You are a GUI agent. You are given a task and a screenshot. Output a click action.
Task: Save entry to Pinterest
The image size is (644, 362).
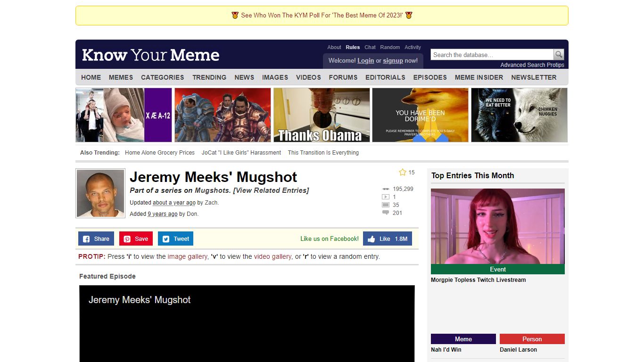point(136,239)
